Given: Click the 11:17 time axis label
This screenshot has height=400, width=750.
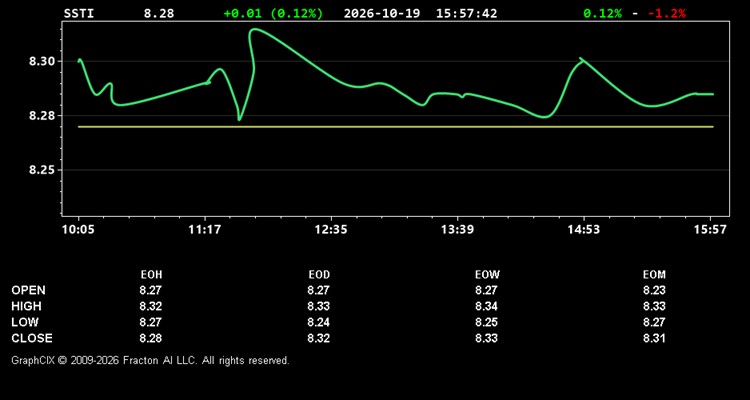Looking at the screenshot, I should coord(205,230).
